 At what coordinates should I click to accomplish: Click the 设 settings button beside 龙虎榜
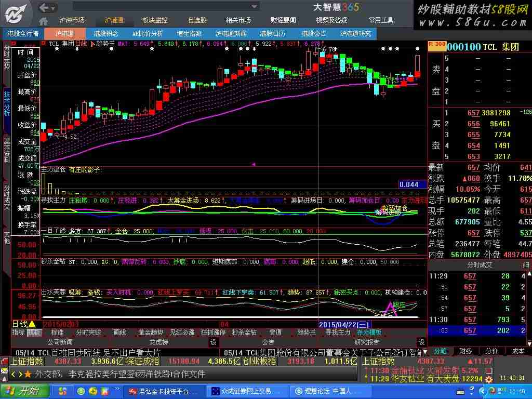click(x=213, y=342)
